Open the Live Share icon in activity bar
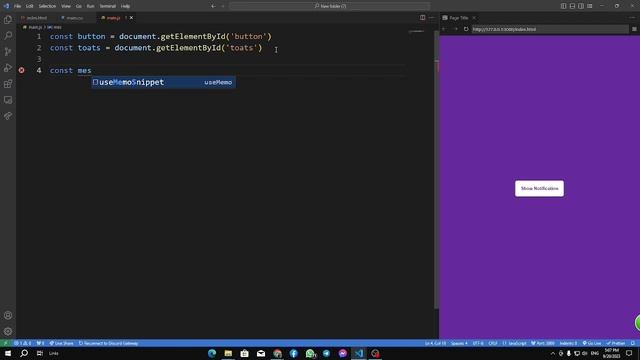Image resolution: width=640 pixels, height=360 pixels. pos(8,116)
